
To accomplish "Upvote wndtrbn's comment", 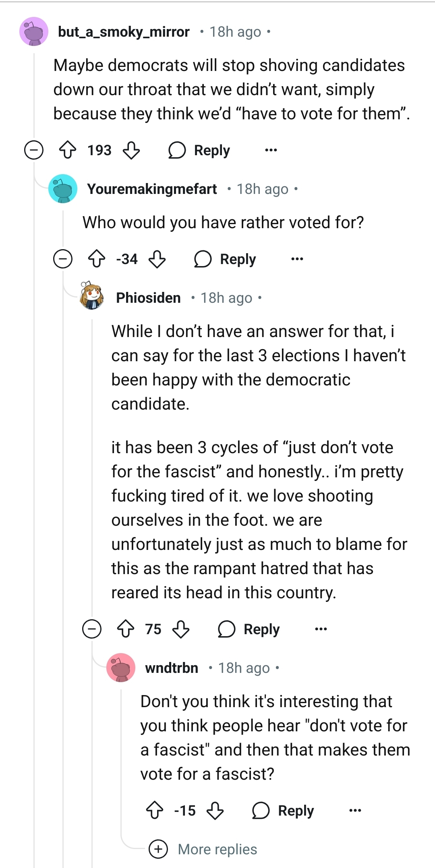I will (x=155, y=810).
